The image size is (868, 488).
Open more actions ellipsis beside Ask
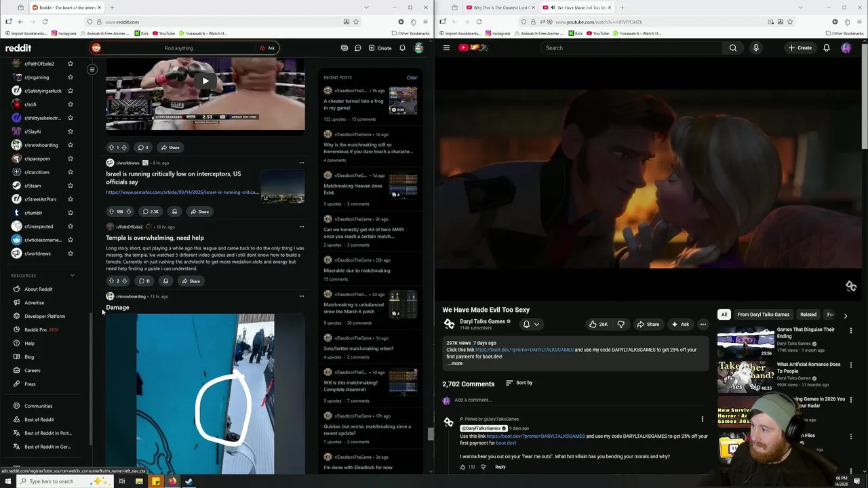click(x=703, y=324)
